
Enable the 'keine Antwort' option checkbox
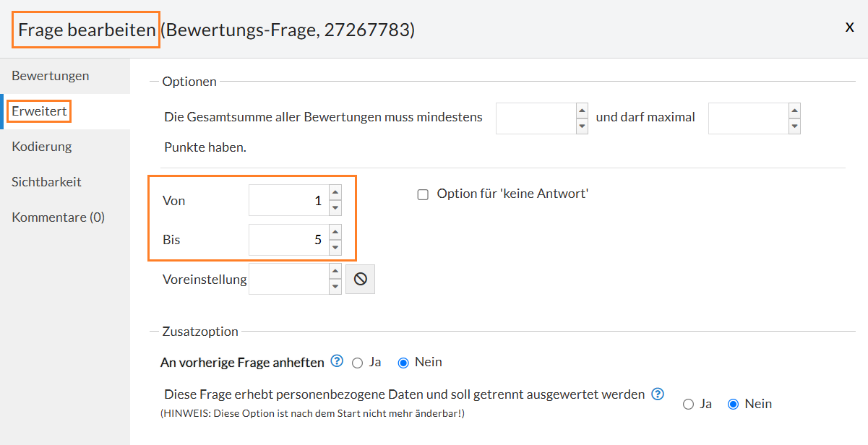coord(423,194)
